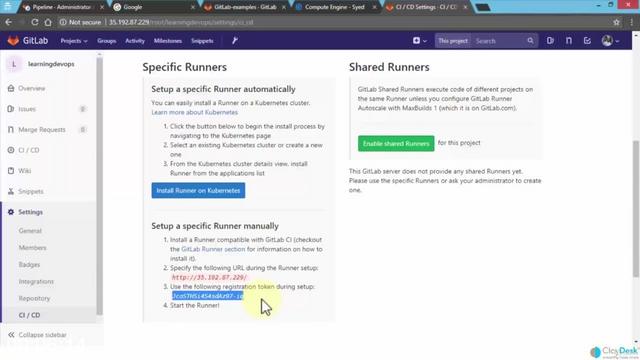Click the admin area wrench icon
This screenshot has height=360, width=640.
point(235,40)
